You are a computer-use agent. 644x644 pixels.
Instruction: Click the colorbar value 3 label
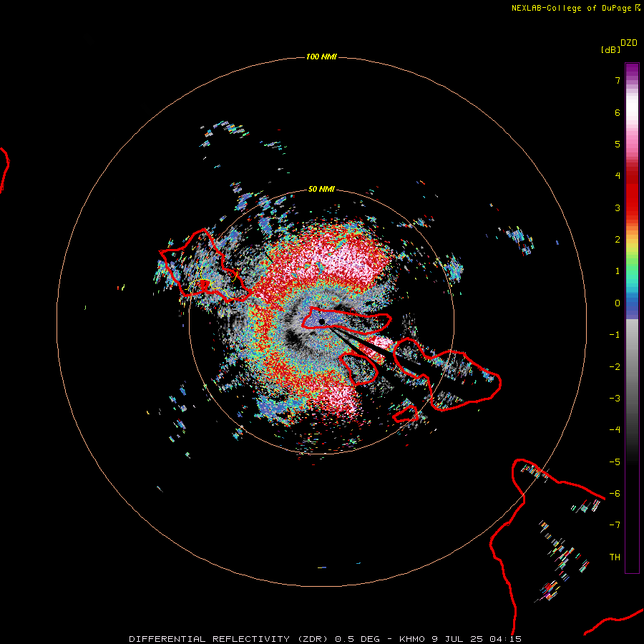click(618, 208)
